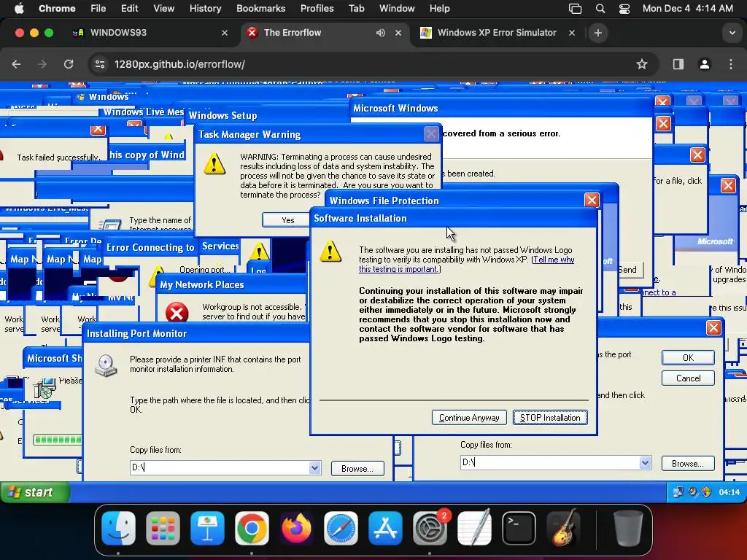Click the macOS date and time
747x560 pixels.
click(x=687, y=9)
